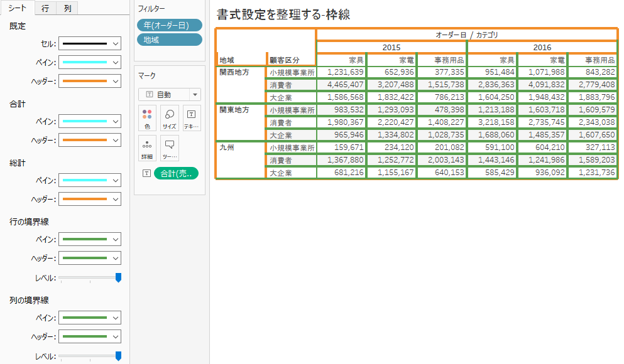This screenshot has height=364, width=624.
Task: Open the mark type 自動 dropdown
Action: coord(170,95)
